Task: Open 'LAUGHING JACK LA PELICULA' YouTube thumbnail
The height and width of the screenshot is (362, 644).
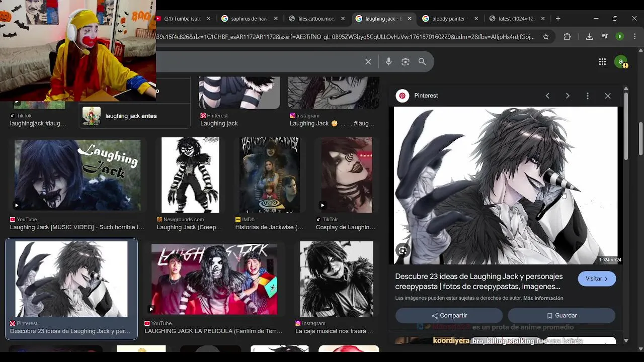Action: point(214,279)
